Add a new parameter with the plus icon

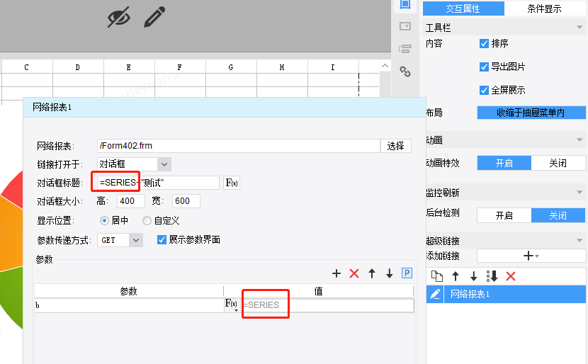[x=337, y=273]
